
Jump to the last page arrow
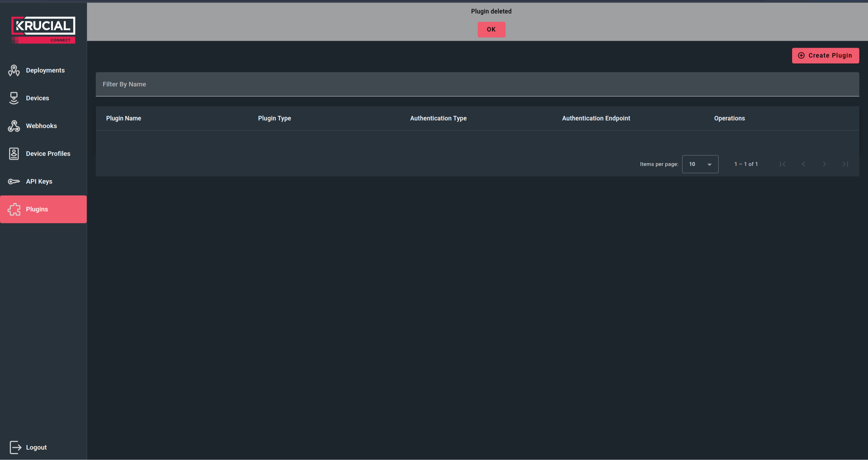[x=845, y=164]
